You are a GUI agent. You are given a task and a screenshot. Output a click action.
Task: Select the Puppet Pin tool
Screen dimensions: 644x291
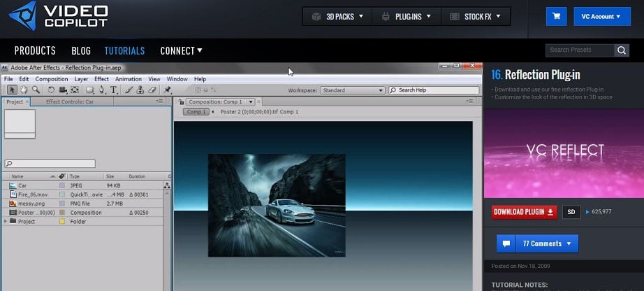click(167, 90)
